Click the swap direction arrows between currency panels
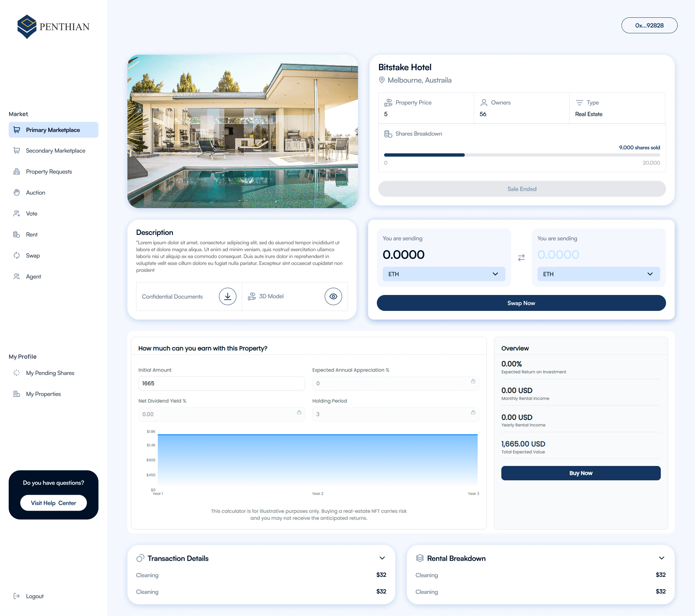 click(521, 258)
